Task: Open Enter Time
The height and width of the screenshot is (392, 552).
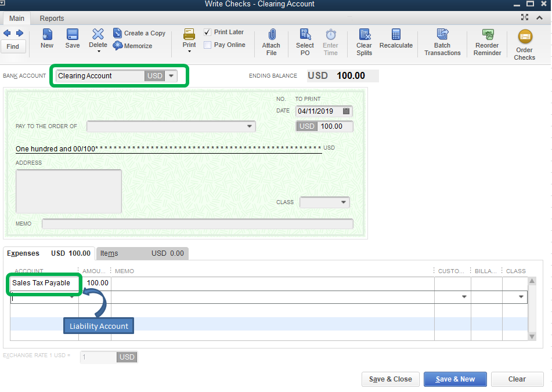Action: 330,42
